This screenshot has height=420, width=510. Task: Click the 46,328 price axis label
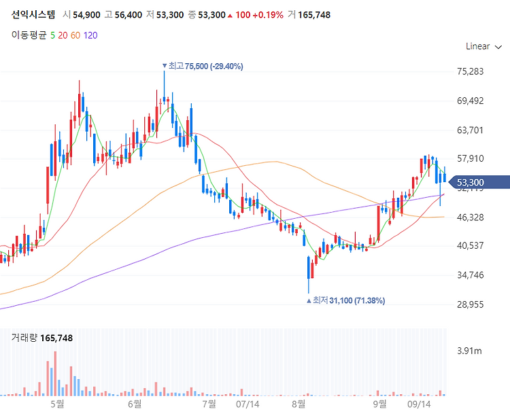(x=470, y=217)
